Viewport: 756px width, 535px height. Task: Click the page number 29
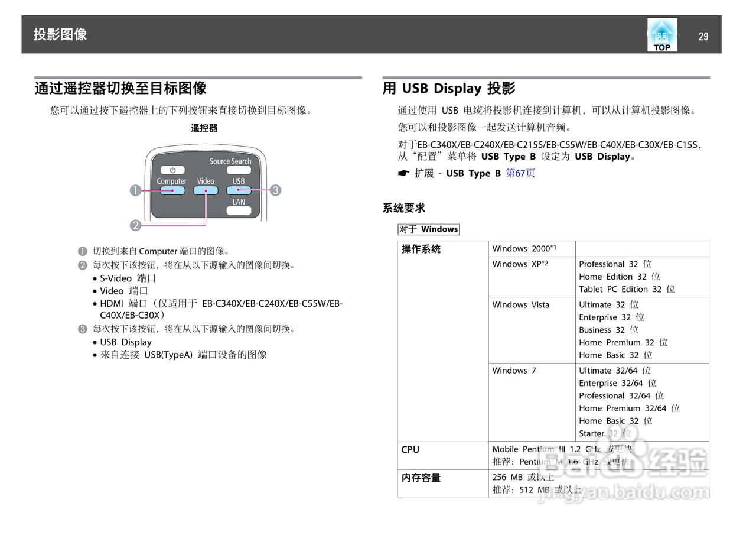click(x=703, y=36)
